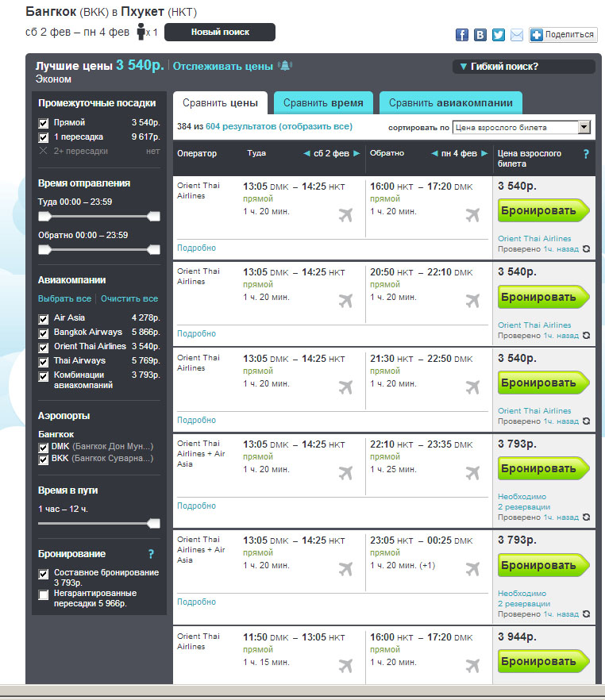Enable Негарантированные пересадки option
The height and width of the screenshot is (700, 605).
coord(44,594)
